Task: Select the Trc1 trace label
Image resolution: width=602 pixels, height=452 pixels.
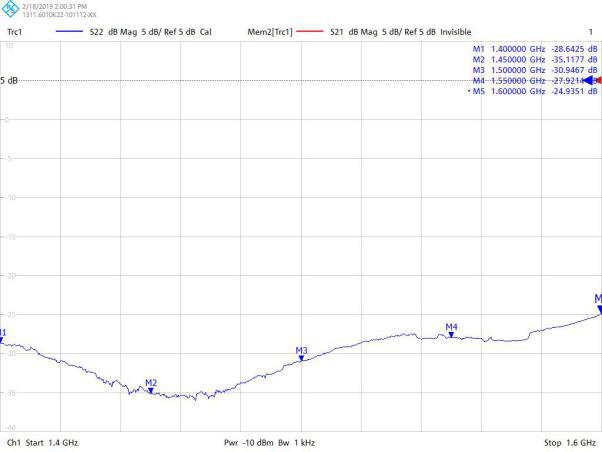Action: pos(16,33)
